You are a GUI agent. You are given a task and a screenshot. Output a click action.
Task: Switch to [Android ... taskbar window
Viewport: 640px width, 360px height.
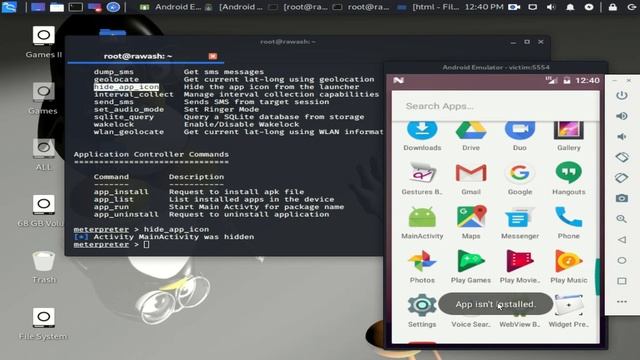point(235,7)
